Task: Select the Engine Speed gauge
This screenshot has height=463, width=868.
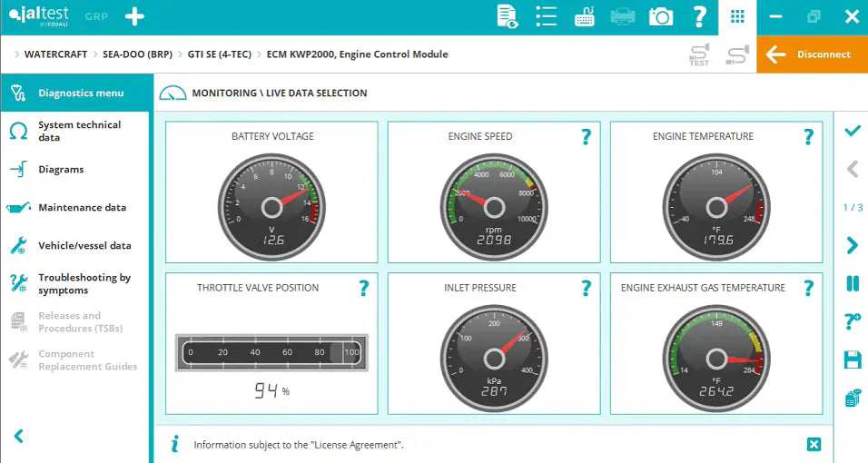Action: (x=494, y=207)
